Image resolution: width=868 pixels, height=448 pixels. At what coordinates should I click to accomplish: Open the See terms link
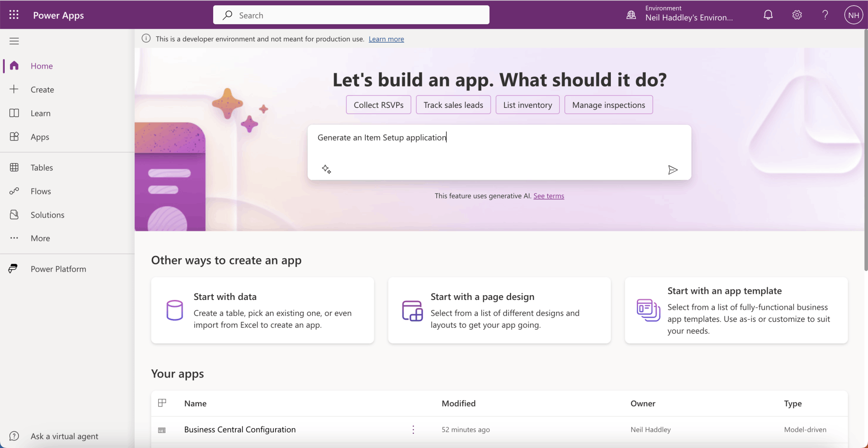click(x=548, y=196)
